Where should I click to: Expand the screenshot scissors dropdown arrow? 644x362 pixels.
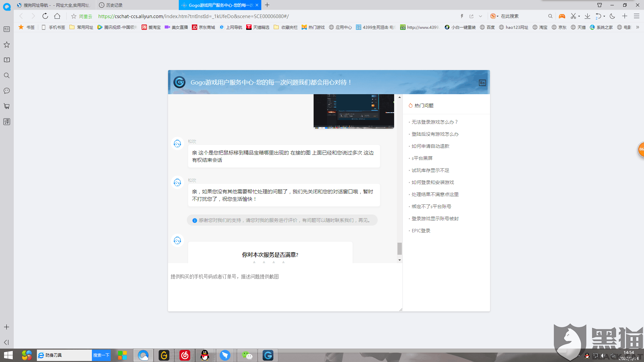pyautogui.click(x=579, y=16)
